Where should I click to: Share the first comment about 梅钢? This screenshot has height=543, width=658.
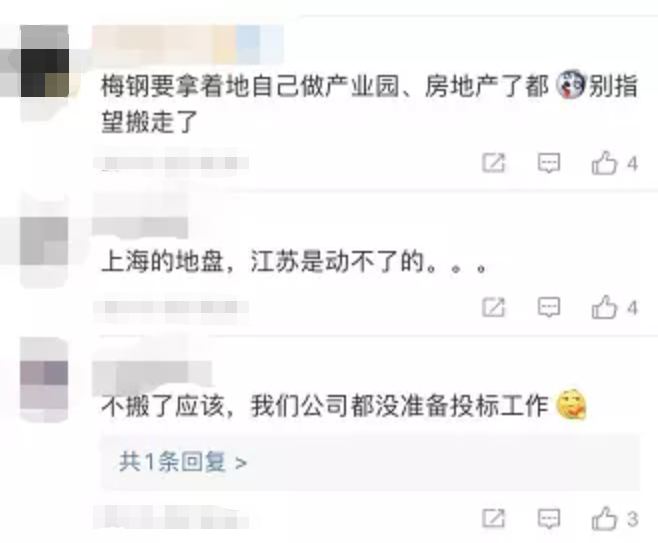pyautogui.click(x=493, y=163)
